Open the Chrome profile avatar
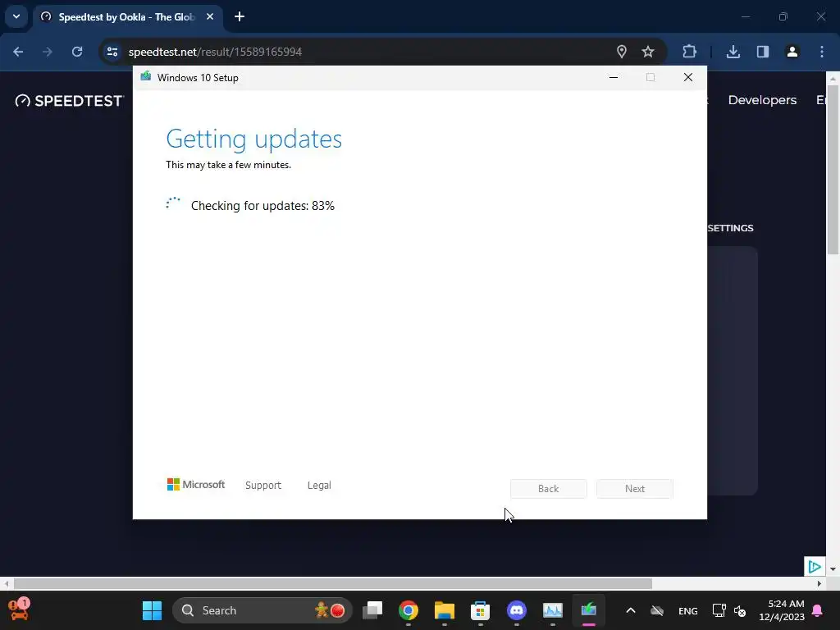The height and width of the screenshot is (630, 840). pyautogui.click(x=792, y=52)
